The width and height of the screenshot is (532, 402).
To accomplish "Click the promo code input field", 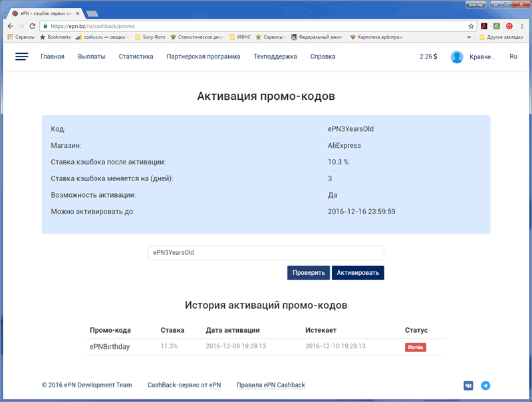I will point(266,253).
